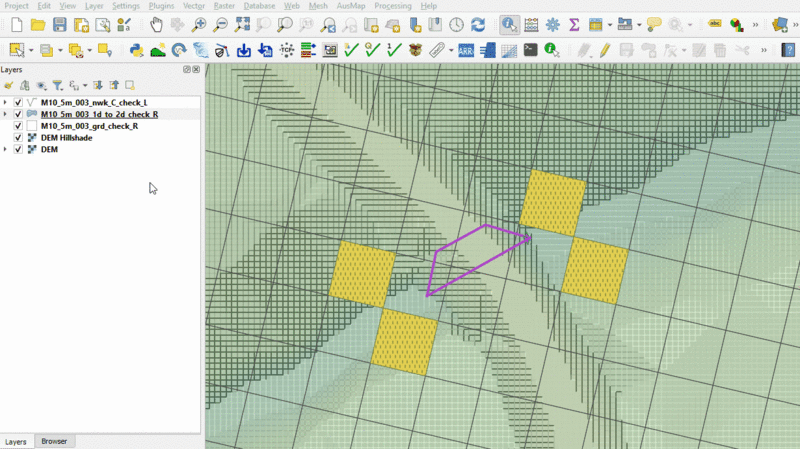The image size is (800, 449).
Task: Activate the Identify Features tool
Action: (508, 24)
